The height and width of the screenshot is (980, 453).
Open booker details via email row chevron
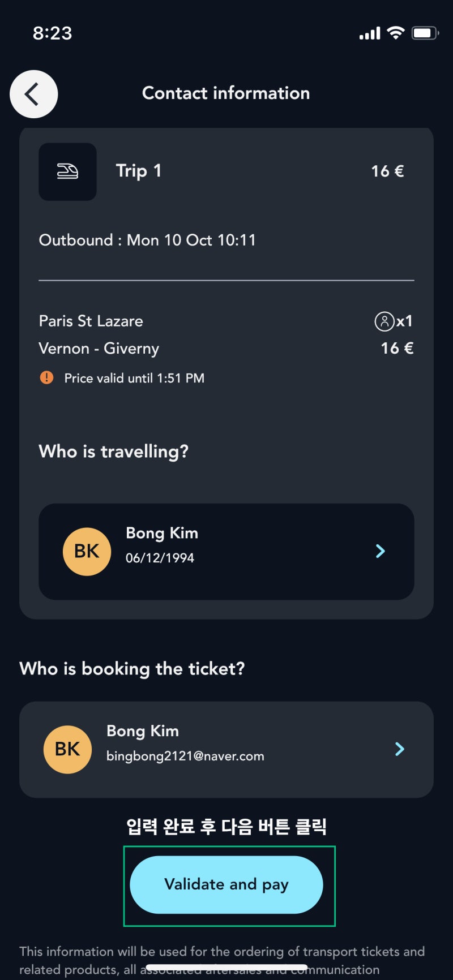click(x=400, y=749)
